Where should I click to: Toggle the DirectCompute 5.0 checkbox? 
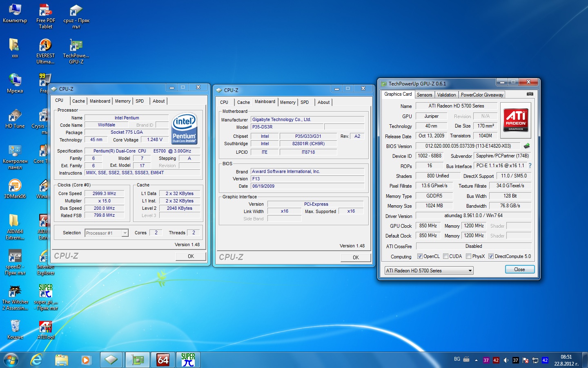(491, 256)
